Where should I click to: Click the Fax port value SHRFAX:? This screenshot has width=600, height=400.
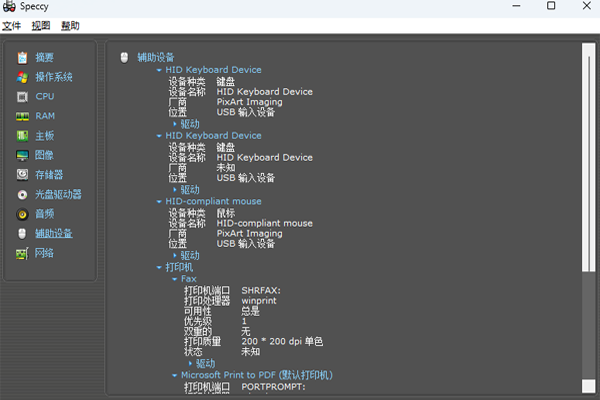261,291
